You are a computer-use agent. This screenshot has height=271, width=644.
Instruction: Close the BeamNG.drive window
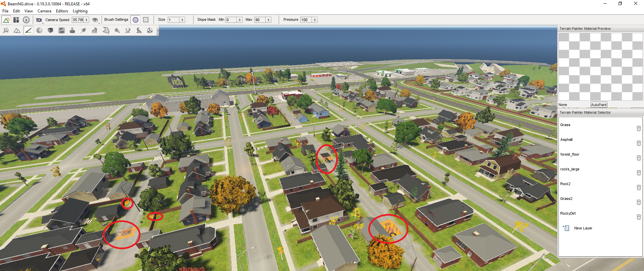[636, 4]
